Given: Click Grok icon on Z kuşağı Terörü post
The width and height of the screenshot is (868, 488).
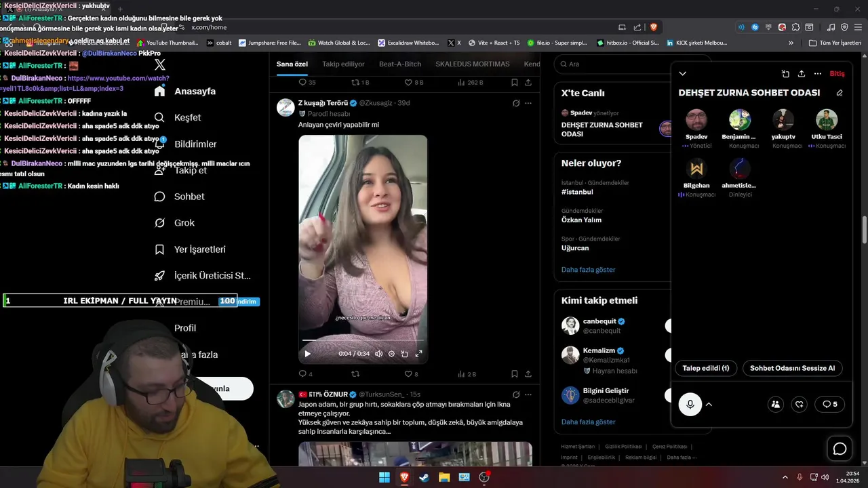Looking at the screenshot, I should 516,103.
